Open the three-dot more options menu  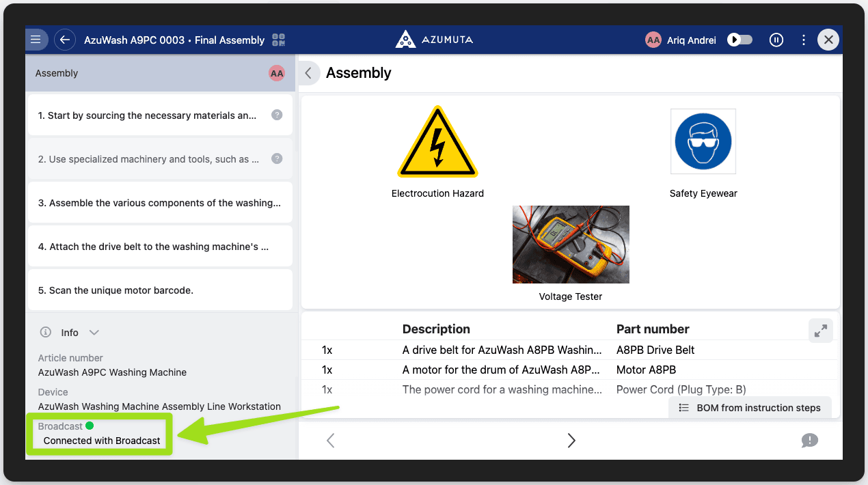(804, 40)
